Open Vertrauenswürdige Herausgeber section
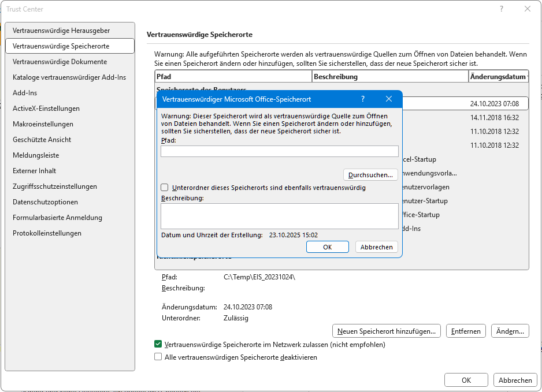 click(61, 30)
